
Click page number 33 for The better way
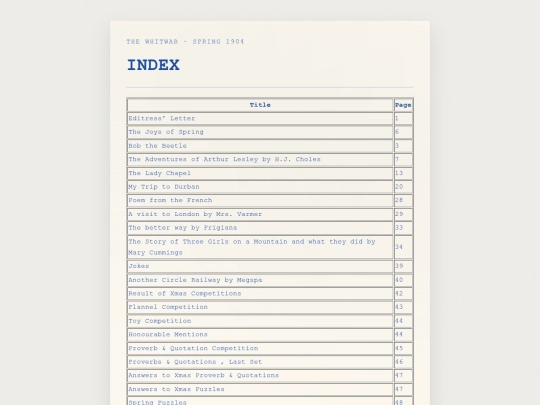403,228
